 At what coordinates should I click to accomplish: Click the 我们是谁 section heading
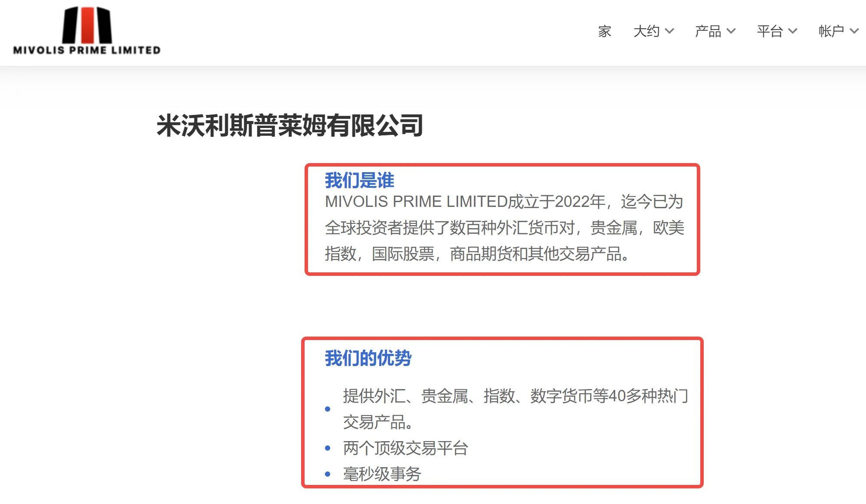(360, 180)
